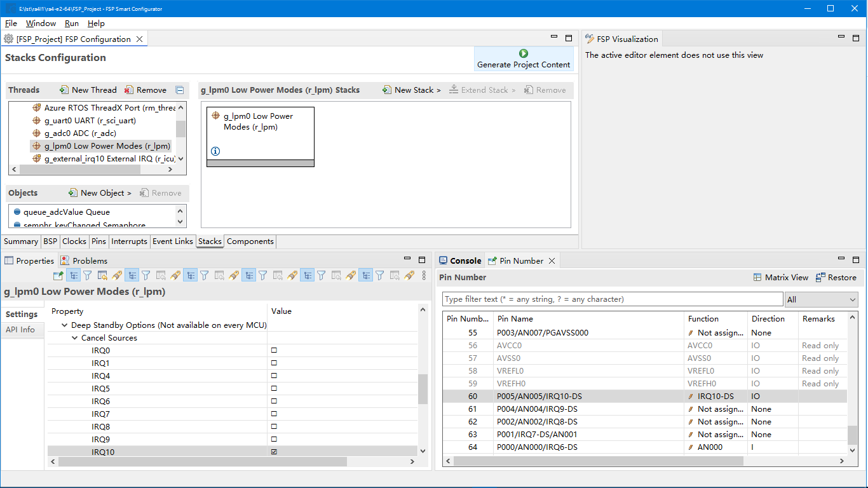Image resolution: width=868 pixels, height=488 pixels.
Task: Select the g_adc0 ADC module in Threads
Action: click(x=80, y=133)
